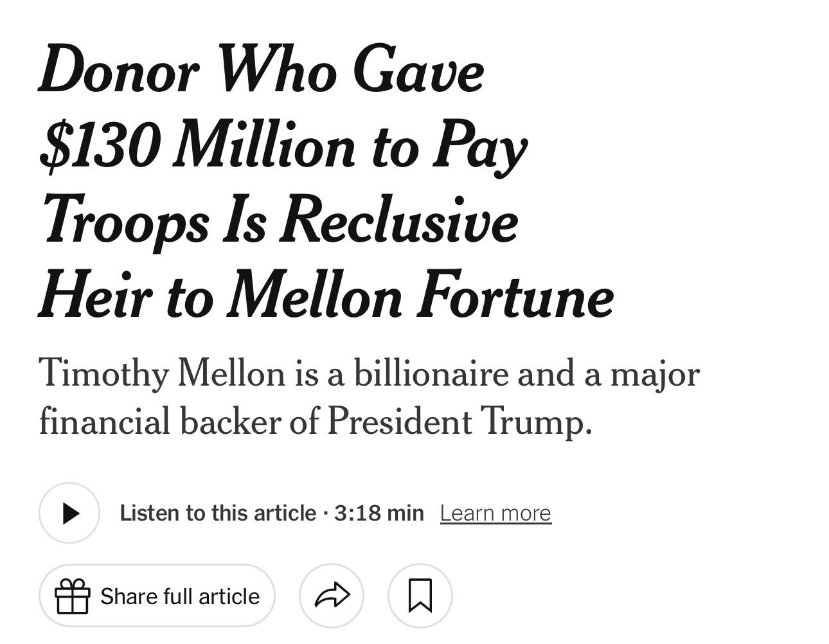
Task: Click "Donor Who Gave" in the headline
Action: point(262,70)
